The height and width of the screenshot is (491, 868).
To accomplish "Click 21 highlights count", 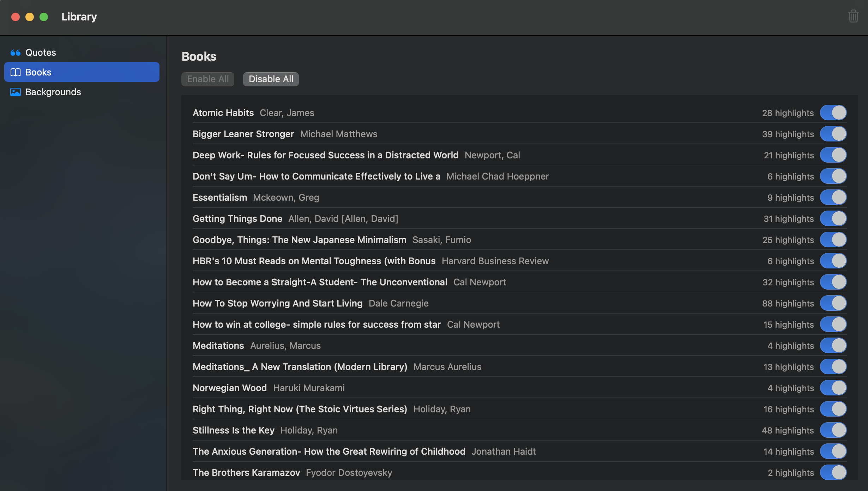I will pos(789,155).
